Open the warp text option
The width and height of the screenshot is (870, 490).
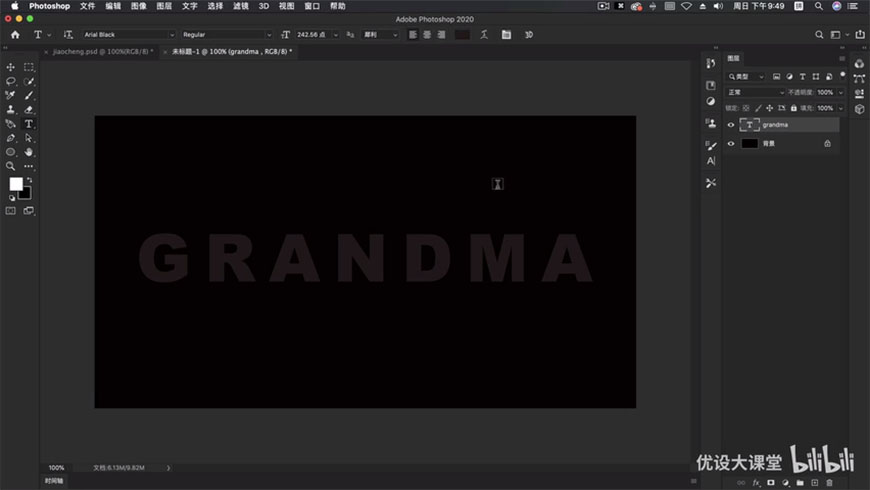point(484,35)
